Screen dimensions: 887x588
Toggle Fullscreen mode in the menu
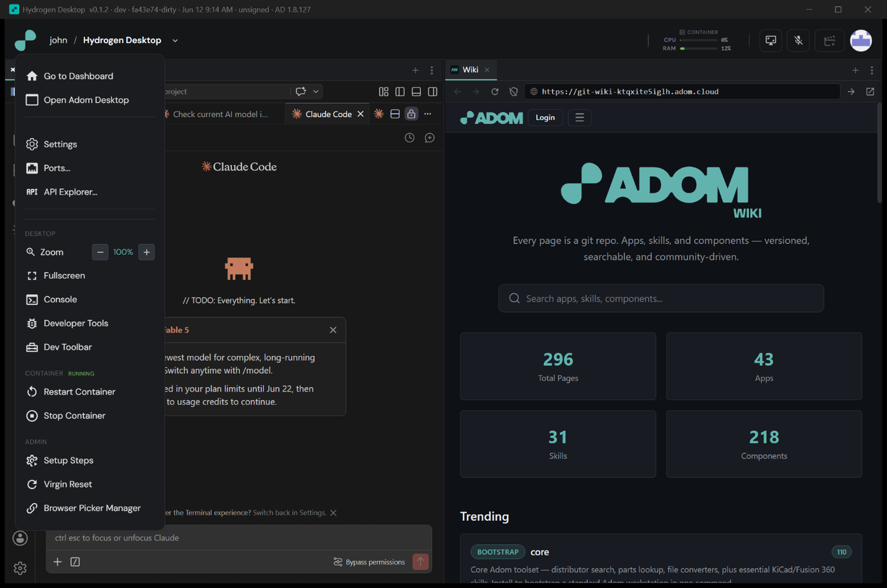tap(90, 276)
